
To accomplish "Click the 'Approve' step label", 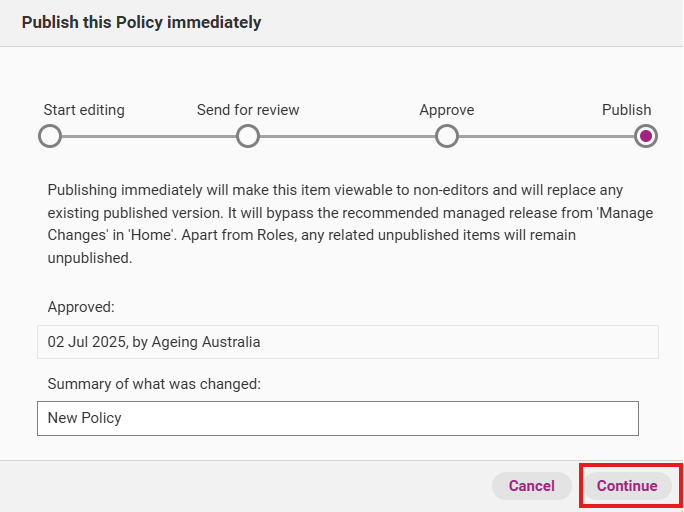I will pyautogui.click(x=447, y=110).
